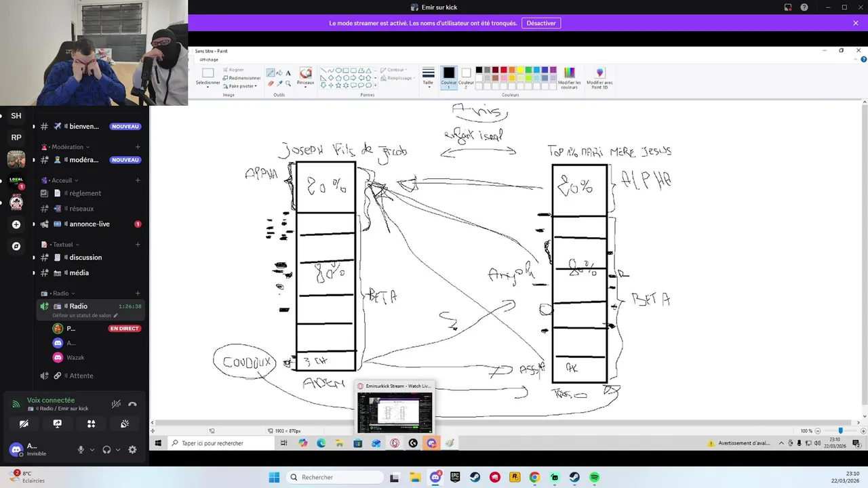
Task: Click the Emirsurkick Stream taskbar thumbnail
Action: tap(395, 407)
